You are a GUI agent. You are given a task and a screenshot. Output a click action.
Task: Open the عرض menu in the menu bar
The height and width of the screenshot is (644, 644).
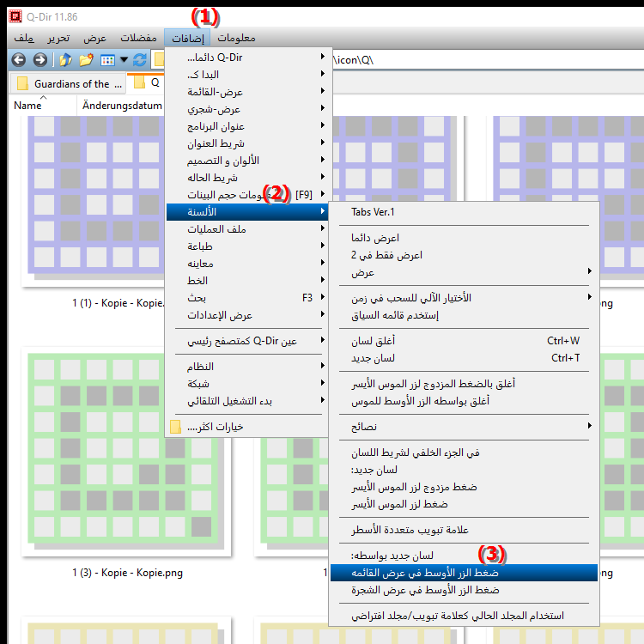tap(94, 38)
